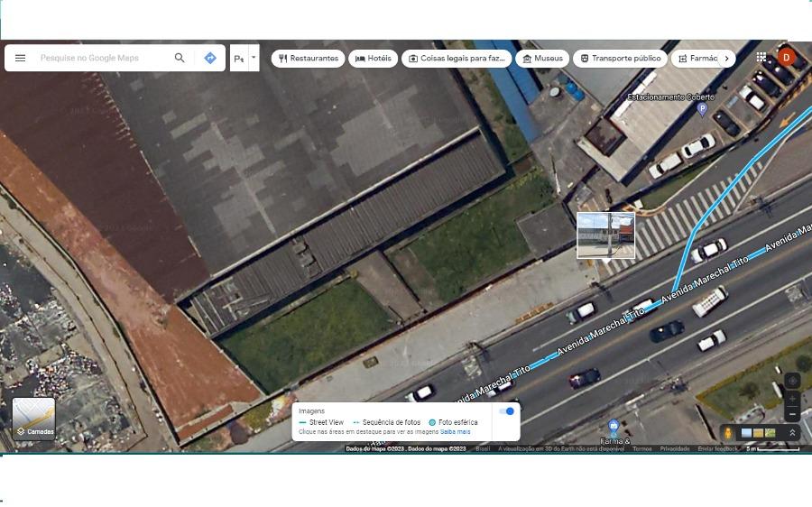Image resolution: width=812 pixels, height=507 pixels.
Task: Open the yellow imagery thumbnail in strip
Action: point(758,432)
